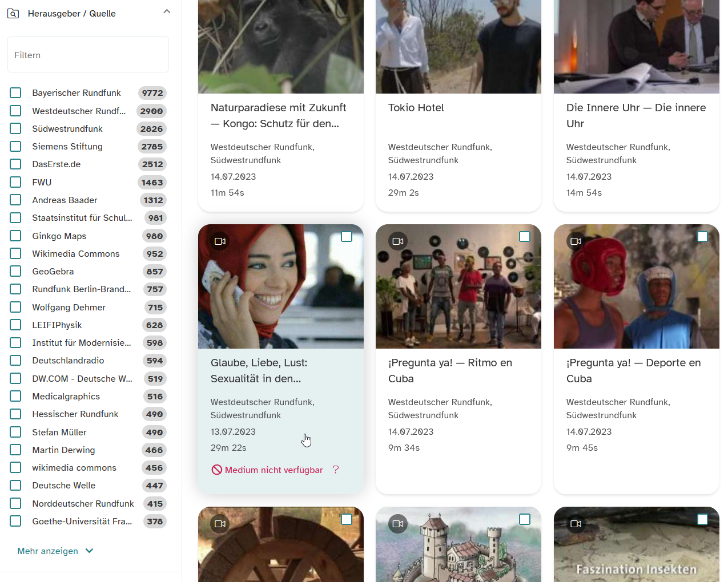
Task: Click the video icon on Faszination Insekten card
Action: pos(576,523)
